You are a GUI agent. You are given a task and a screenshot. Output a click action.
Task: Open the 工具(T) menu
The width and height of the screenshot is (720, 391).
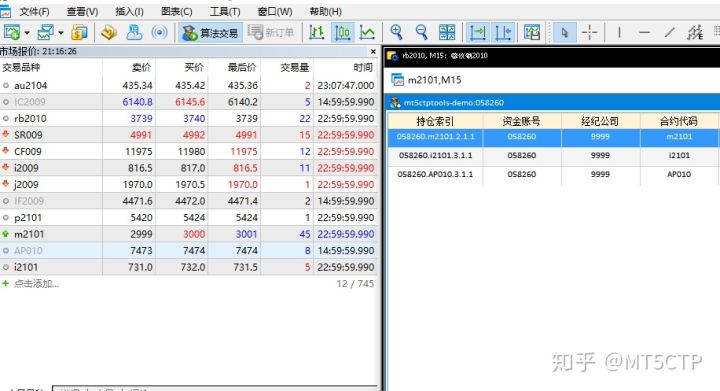(x=225, y=11)
